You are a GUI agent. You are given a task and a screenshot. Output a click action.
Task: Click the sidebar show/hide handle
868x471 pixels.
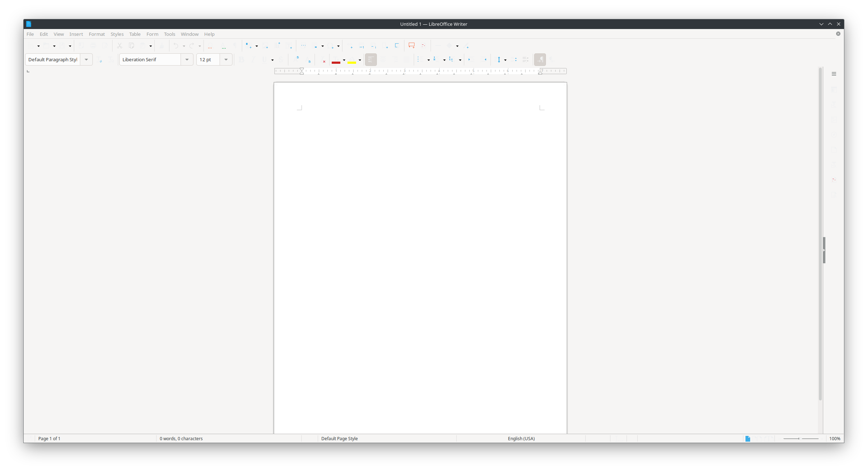pyautogui.click(x=824, y=250)
